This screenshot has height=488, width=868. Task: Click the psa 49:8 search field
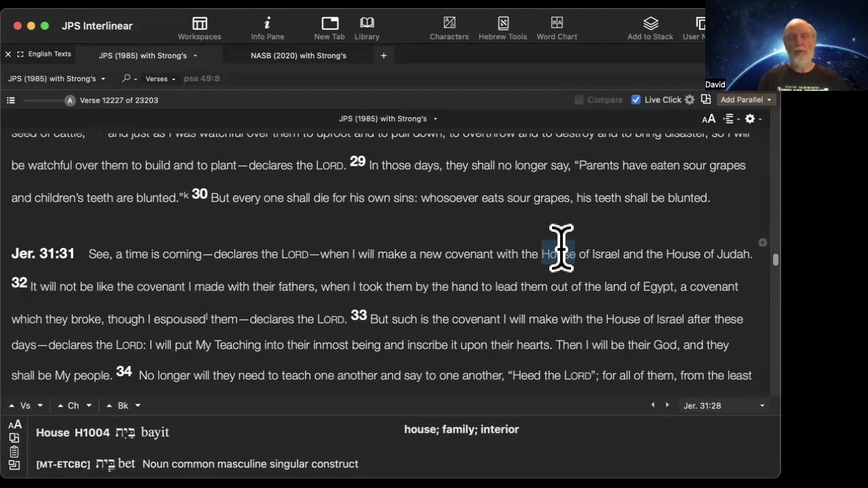(x=202, y=79)
